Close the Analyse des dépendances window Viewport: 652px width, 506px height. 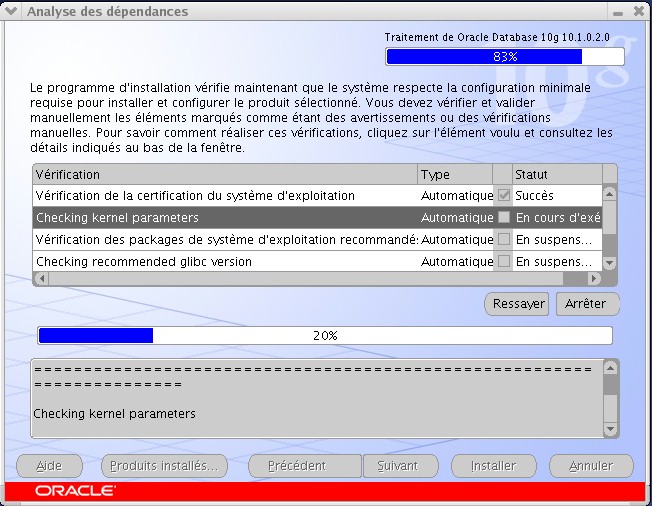click(x=639, y=11)
